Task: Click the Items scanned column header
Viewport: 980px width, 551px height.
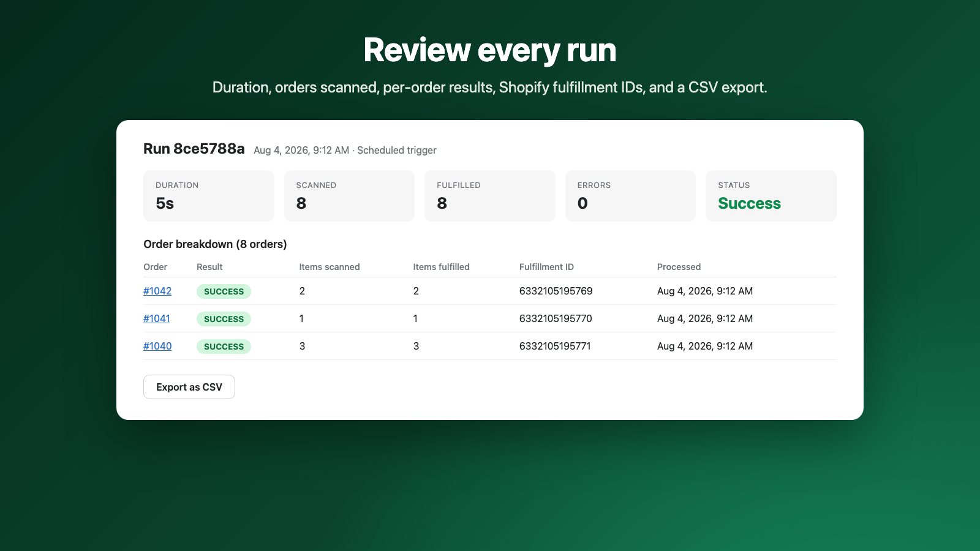Action: point(330,267)
